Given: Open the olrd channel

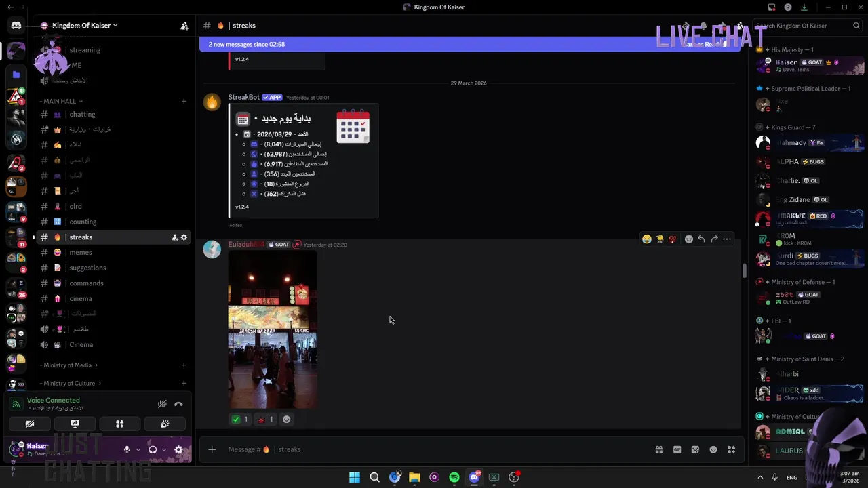Looking at the screenshot, I should (x=113, y=206).
